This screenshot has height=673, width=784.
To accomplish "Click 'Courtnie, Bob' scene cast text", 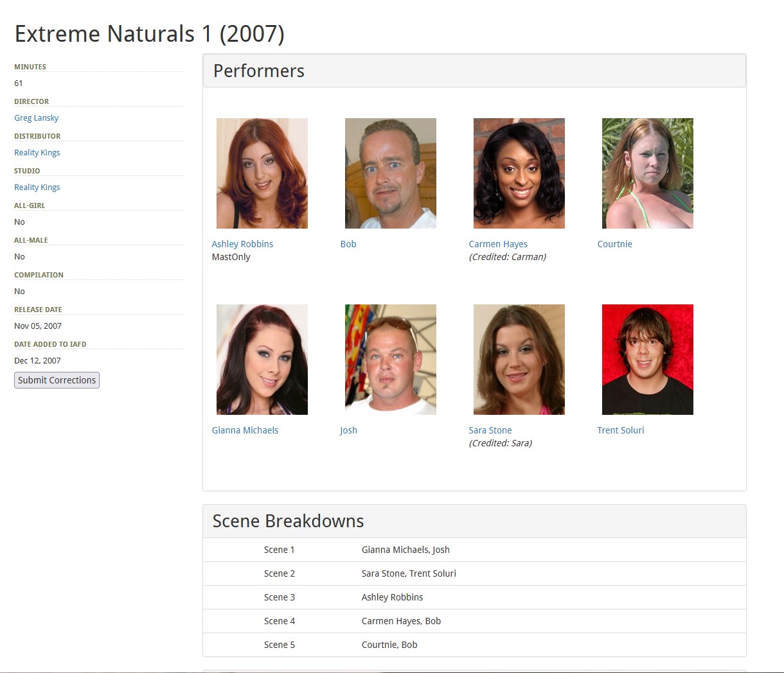I will tap(389, 645).
